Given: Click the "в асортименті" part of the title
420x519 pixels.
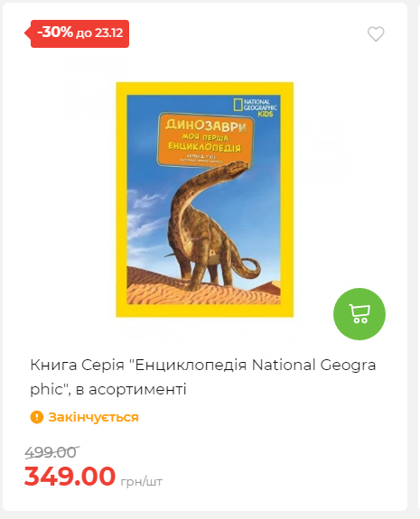Looking at the screenshot, I should tap(131, 389).
